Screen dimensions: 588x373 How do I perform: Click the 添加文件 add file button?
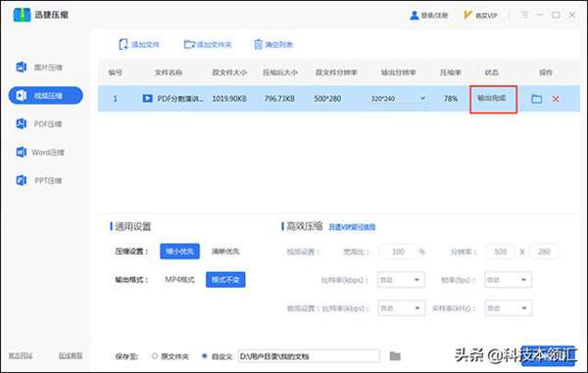[138, 45]
